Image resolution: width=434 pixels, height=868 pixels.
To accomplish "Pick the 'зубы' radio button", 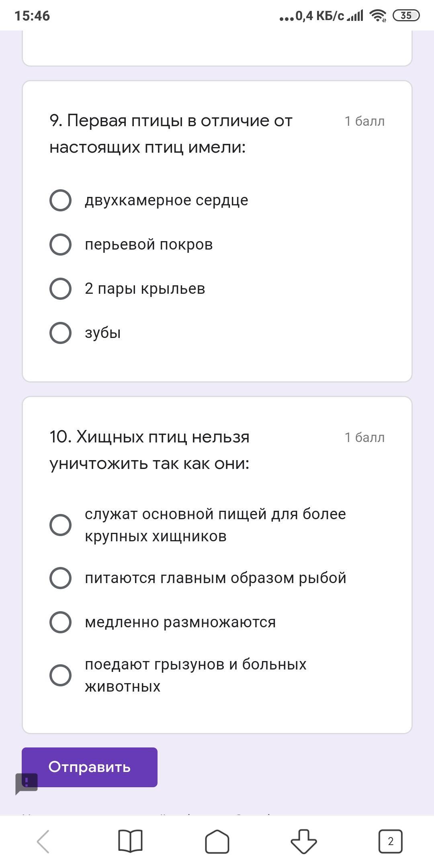I will click(61, 333).
